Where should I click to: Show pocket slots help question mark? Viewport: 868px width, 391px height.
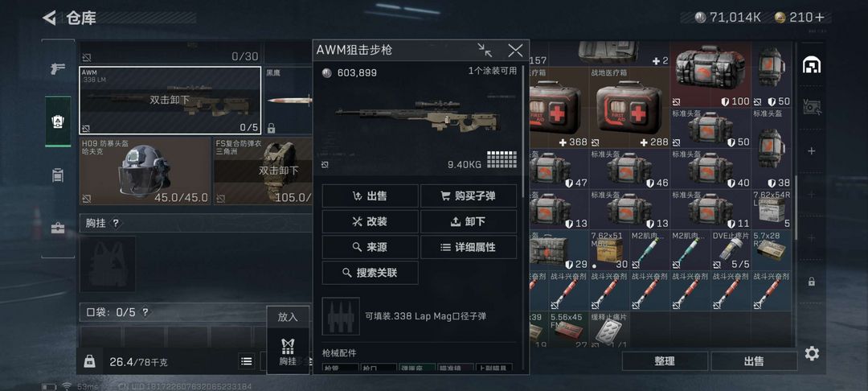145,312
